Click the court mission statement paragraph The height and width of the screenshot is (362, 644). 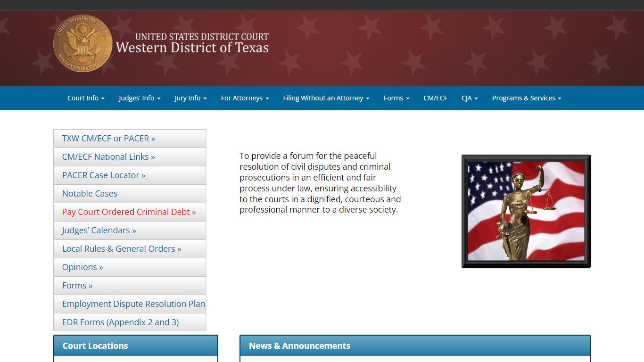[321, 183]
